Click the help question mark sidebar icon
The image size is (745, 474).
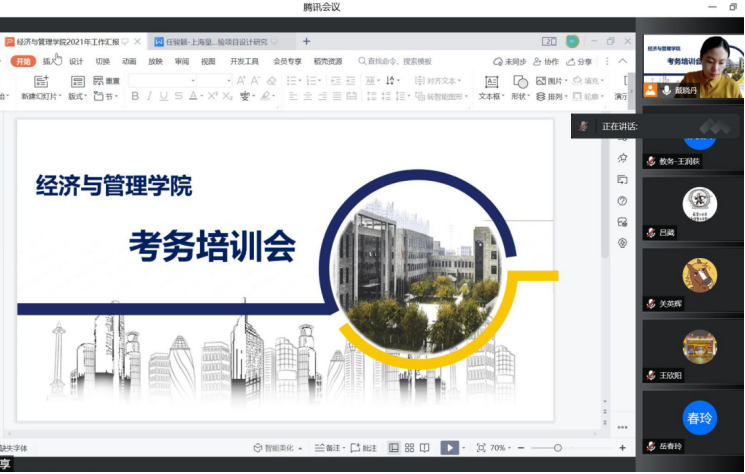click(x=622, y=201)
